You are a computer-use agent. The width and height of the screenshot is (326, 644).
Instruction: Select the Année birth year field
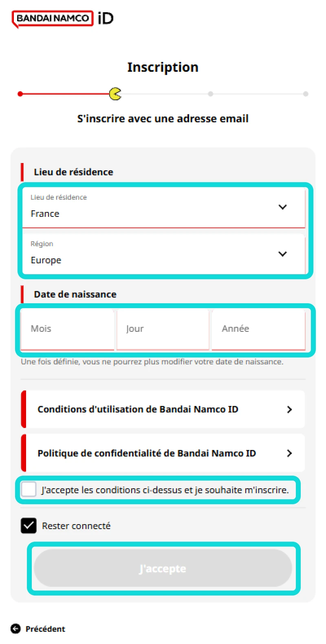pyautogui.click(x=258, y=329)
